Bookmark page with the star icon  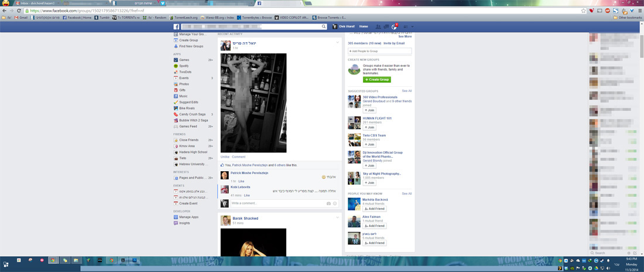pyautogui.click(x=583, y=11)
